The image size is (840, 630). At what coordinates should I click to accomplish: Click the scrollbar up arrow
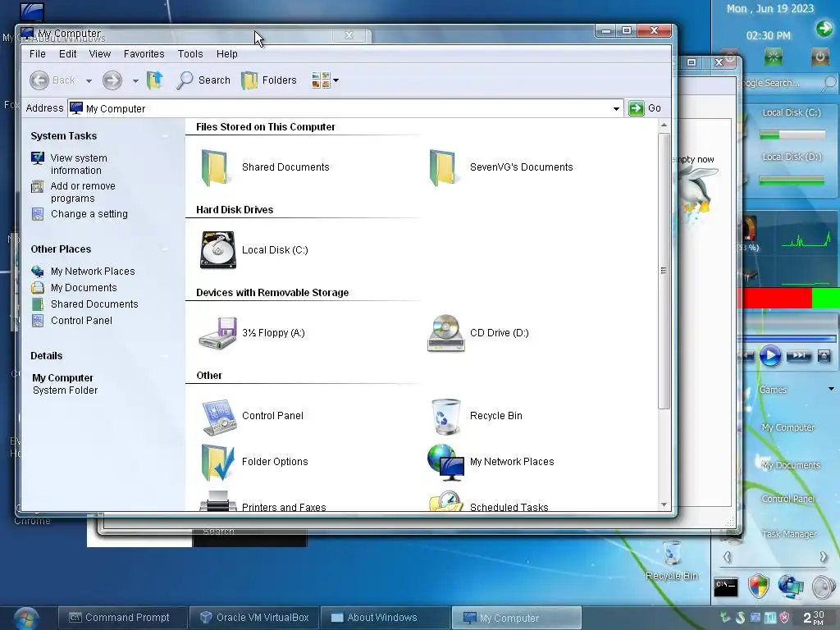[664, 126]
